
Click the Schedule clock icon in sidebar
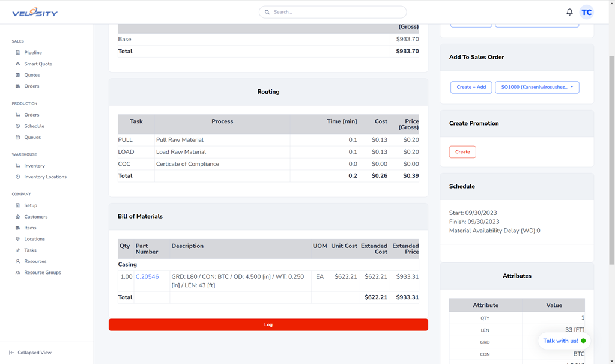18,126
